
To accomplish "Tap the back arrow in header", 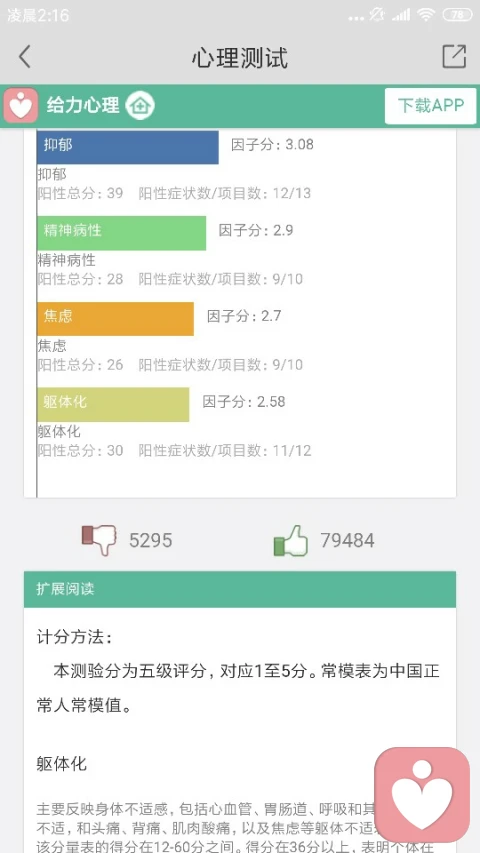I will click(24, 57).
